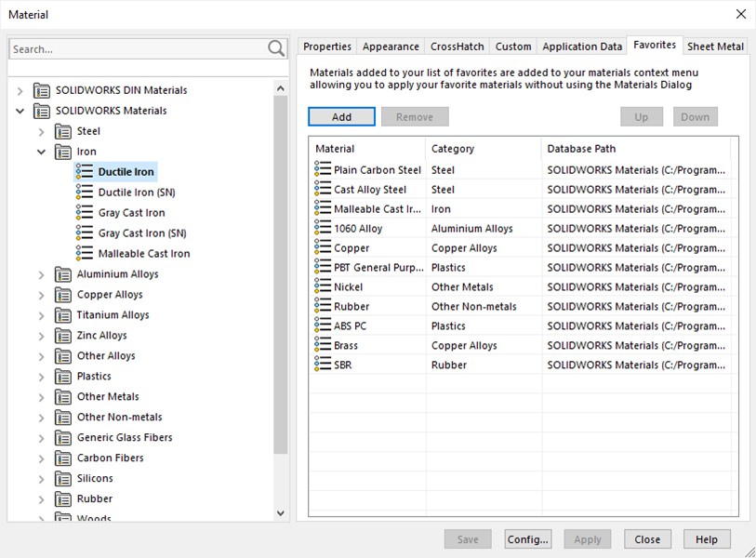Collapse the Iron category in material tree

coord(41,151)
